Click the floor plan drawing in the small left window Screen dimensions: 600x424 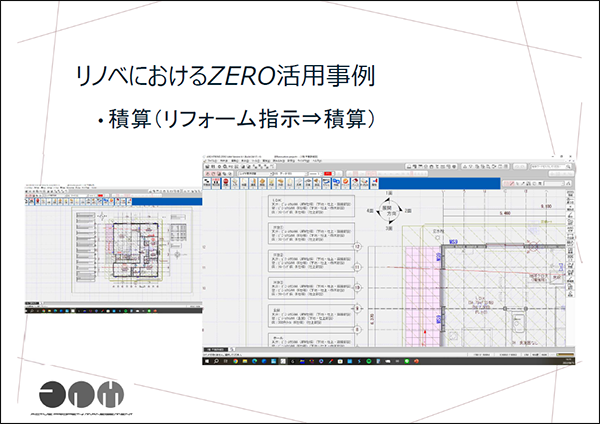(135, 250)
